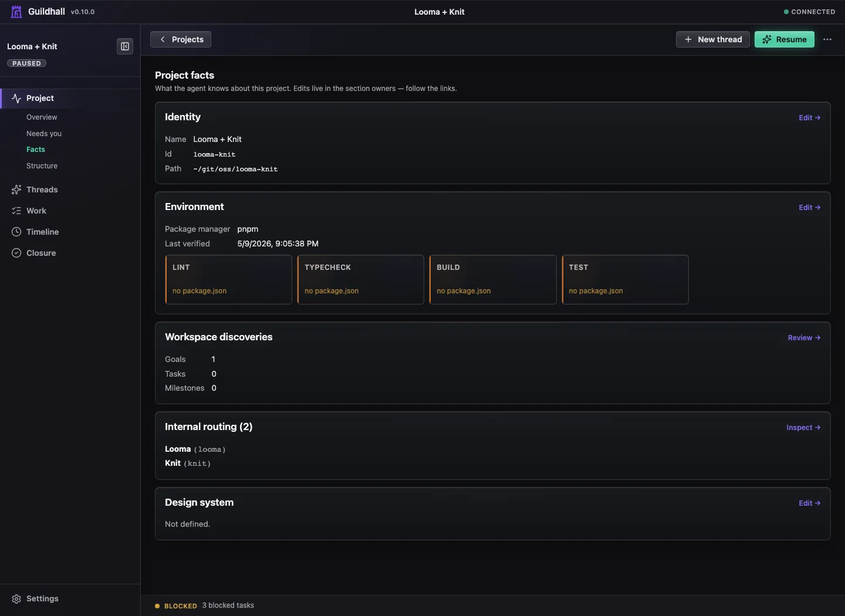Start a New thread
The image size is (845, 616).
coord(713,39)
